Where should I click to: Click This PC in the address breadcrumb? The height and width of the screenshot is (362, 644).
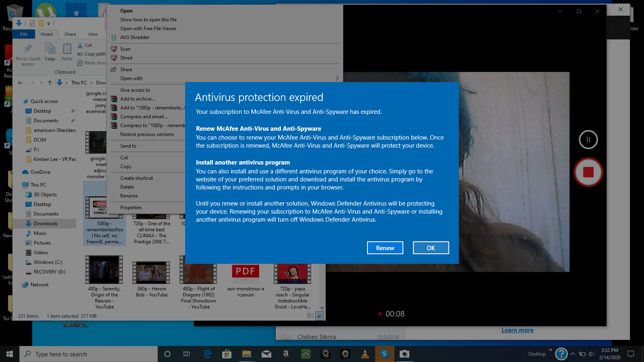coord(79,83)
